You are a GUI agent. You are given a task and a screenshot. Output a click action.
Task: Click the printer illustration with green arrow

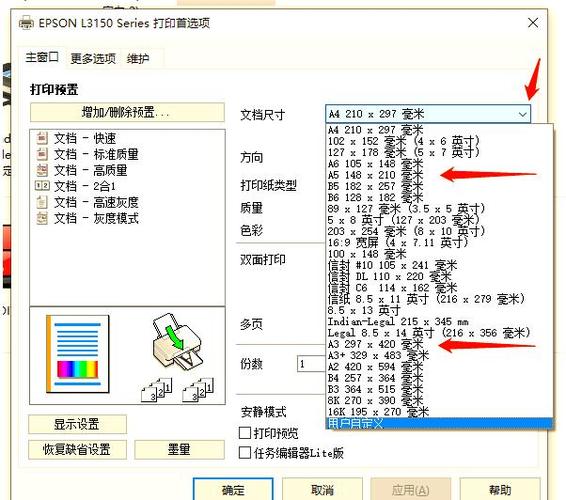click(x=177, y=341)
